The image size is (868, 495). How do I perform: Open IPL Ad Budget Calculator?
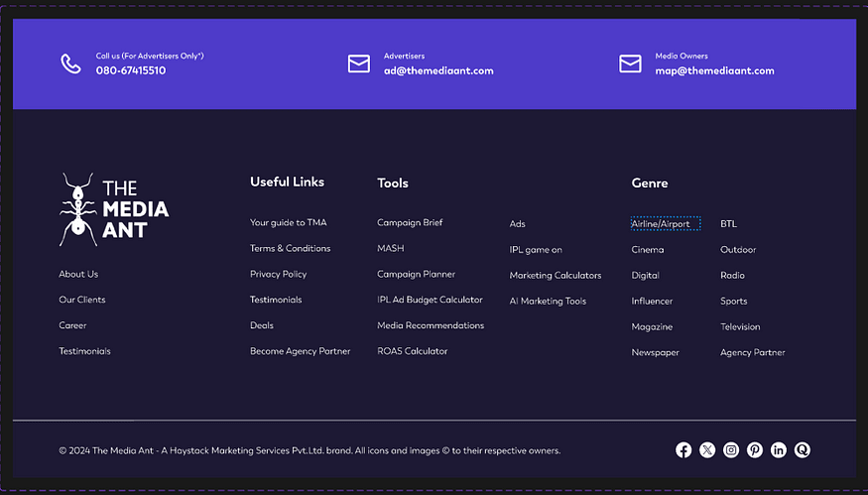(430, 300)
